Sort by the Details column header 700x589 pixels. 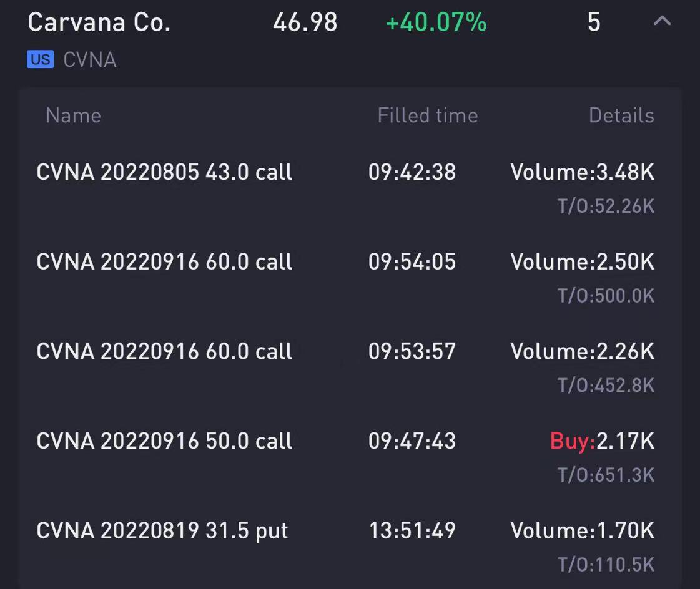(621, 115)
